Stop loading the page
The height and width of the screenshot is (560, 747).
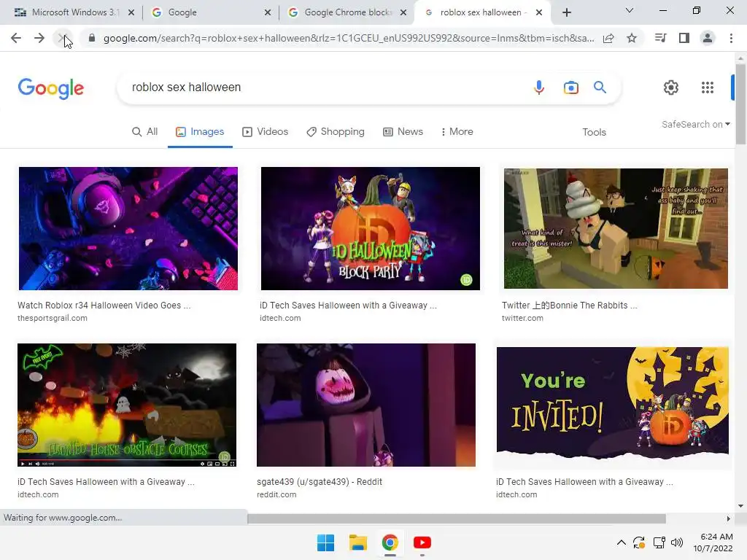[x=63, y=38]
